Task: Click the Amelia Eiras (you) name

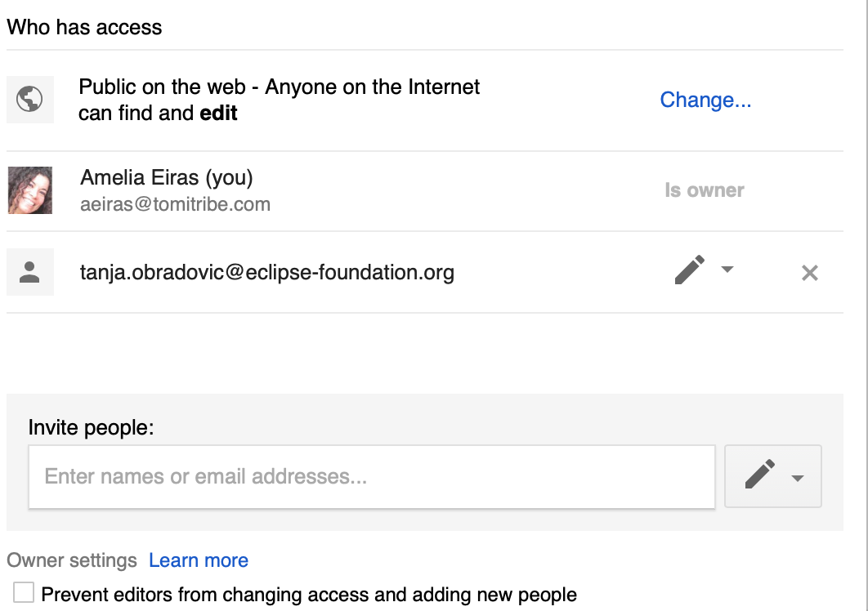Action: click(x=167, y=177)
